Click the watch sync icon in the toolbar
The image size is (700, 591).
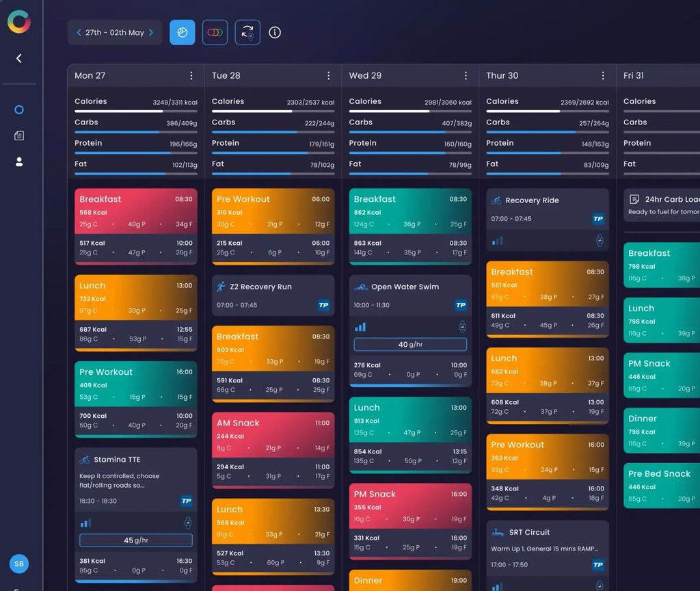pos(247,32)
